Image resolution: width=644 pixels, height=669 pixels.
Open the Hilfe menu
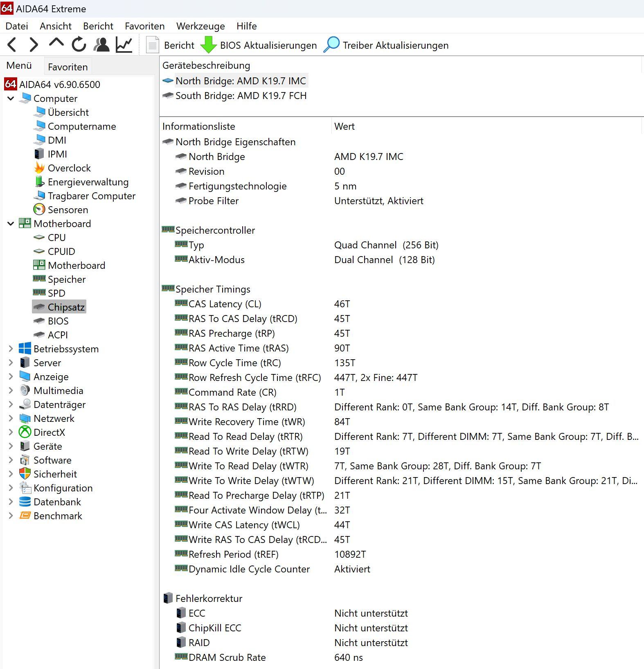247,26
